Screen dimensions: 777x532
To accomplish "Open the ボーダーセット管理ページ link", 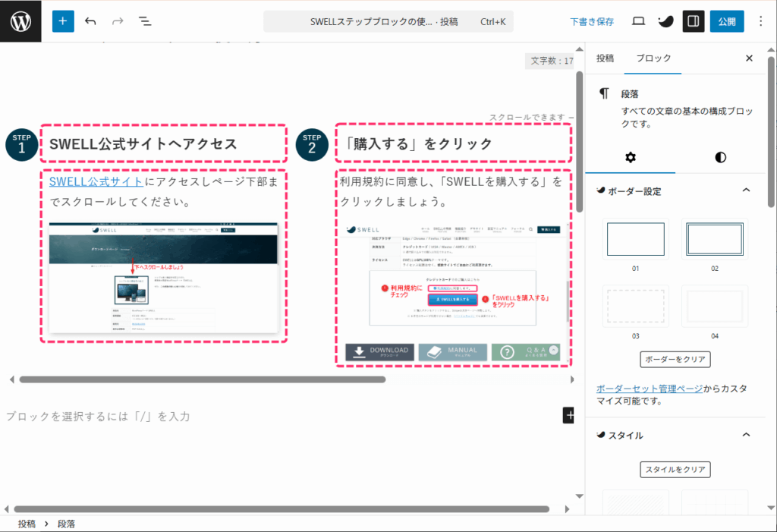I will [x=649, y=388].
